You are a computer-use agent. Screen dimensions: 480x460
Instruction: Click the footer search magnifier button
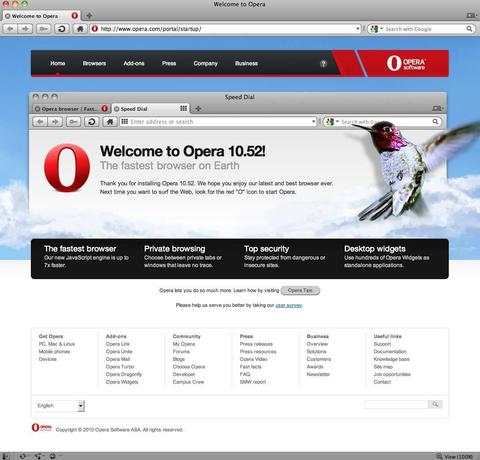[x=435, y=404]
